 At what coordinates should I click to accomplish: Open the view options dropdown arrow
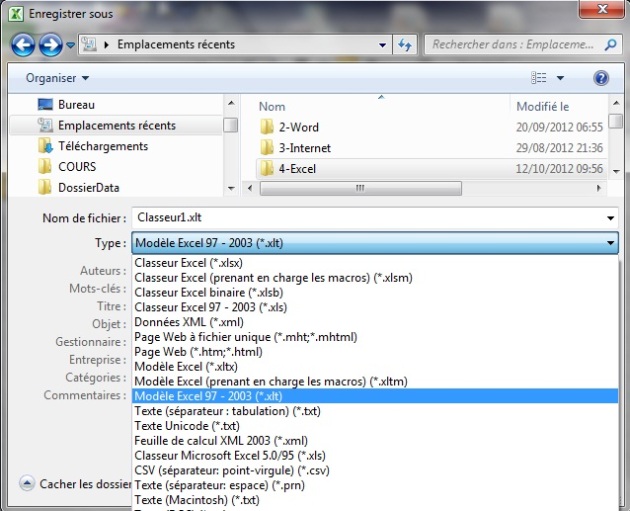point(560,78)
